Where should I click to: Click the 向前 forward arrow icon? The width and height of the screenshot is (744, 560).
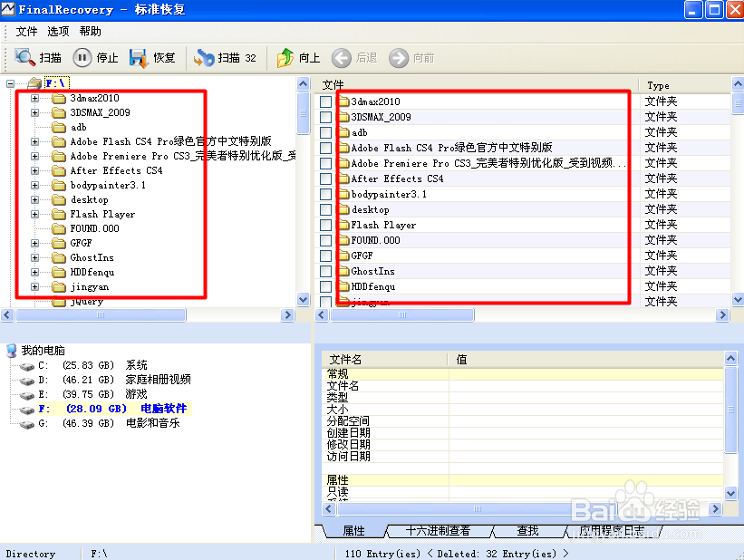click(399, 58)
